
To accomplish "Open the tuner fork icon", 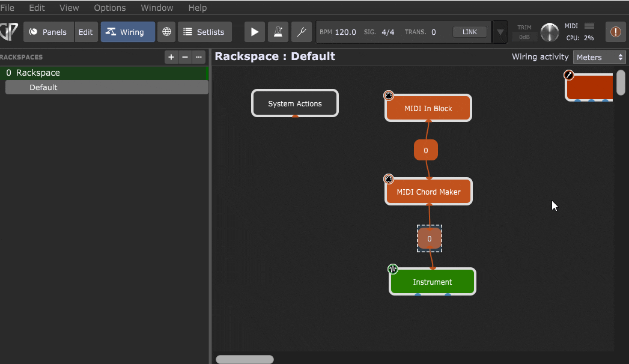I will (x=301, y=32).
